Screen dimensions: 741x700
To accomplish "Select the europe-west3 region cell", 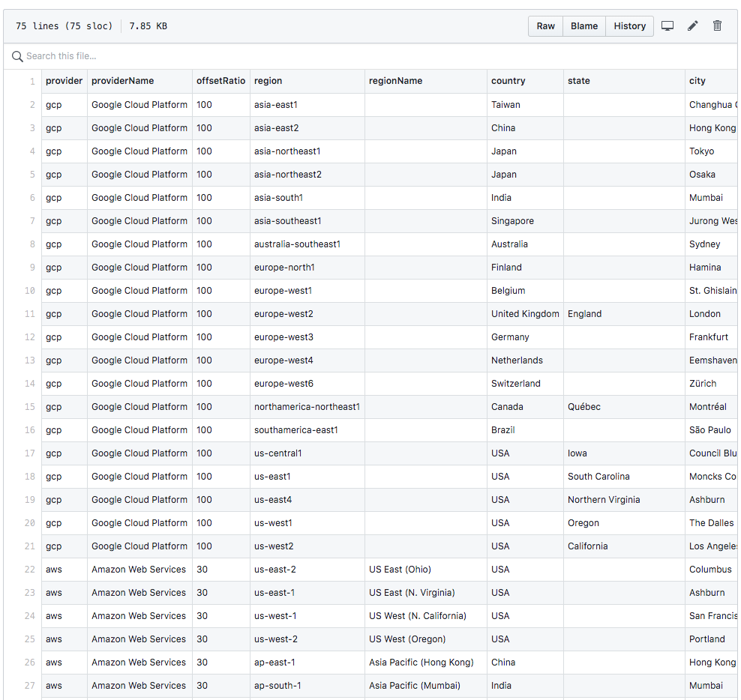I will tap(307, 337).
